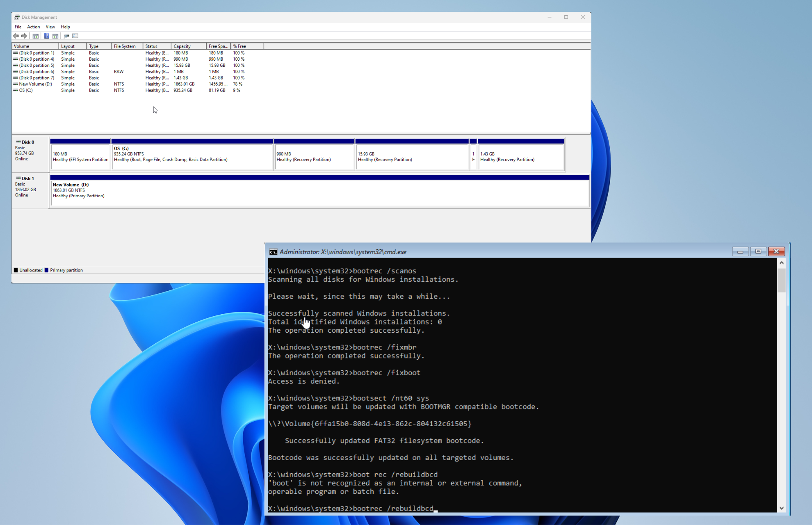Select the OS (C:) partition block on Disk 0
The image size is (812, 525).
point(192,156)
